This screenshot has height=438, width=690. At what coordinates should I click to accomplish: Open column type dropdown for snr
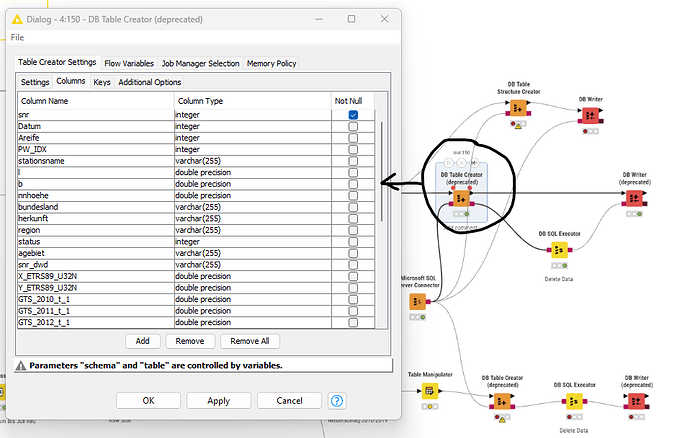(253, 115)
